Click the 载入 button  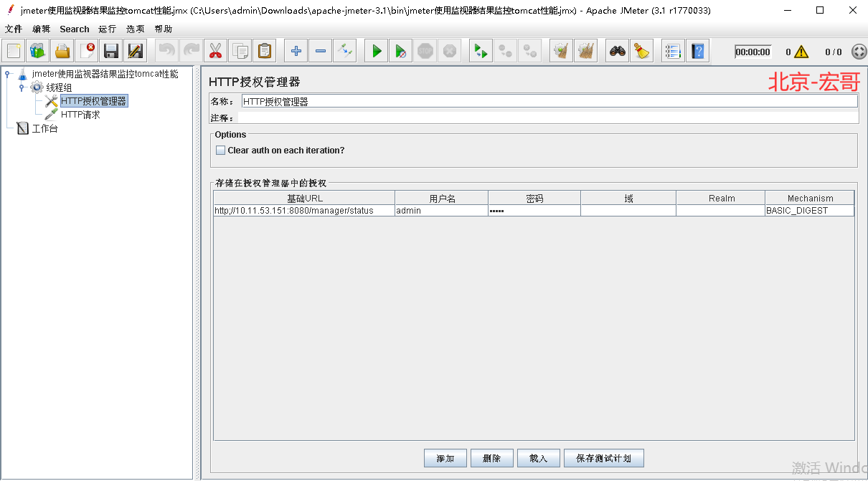539,458
